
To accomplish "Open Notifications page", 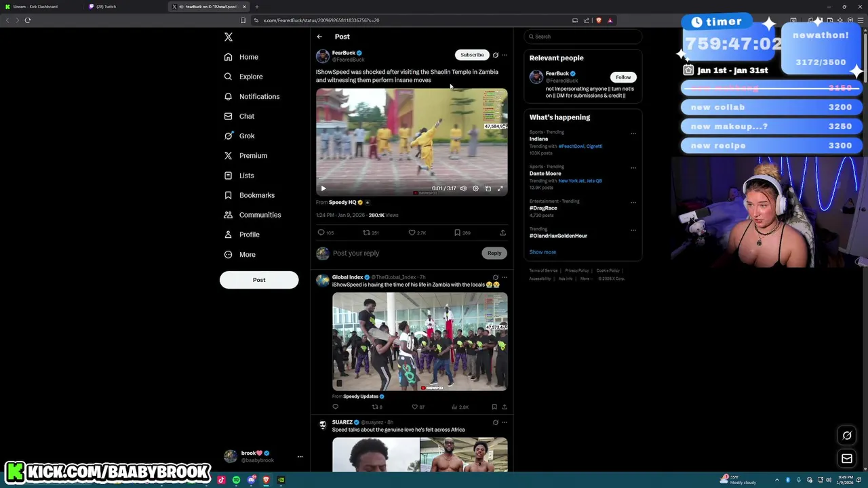I will click(x=252, y=96).
